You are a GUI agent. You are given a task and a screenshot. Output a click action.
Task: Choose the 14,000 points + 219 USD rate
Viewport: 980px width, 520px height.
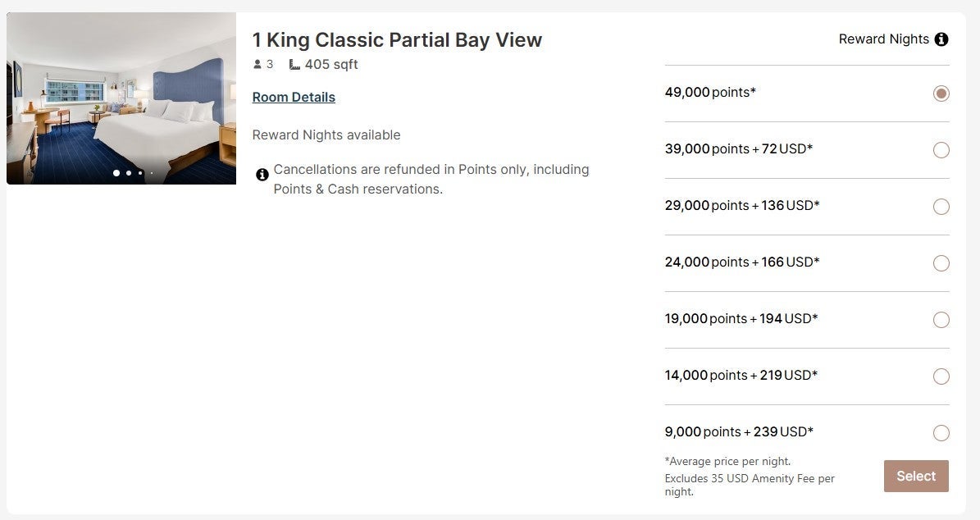941,376
